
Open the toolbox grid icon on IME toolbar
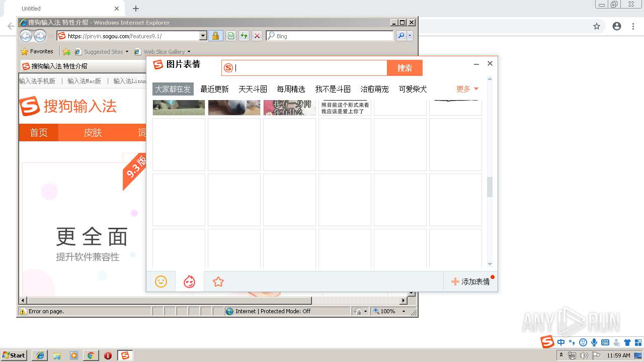click(x=638, y=342)
